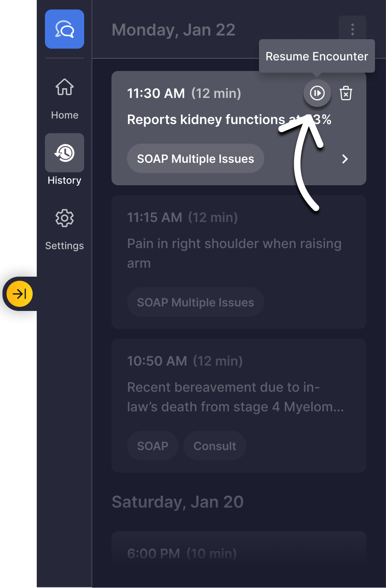Click the SOAP tag on 10:50 encounter
Screen dimensions: 386x588
(x=153, y=446)
